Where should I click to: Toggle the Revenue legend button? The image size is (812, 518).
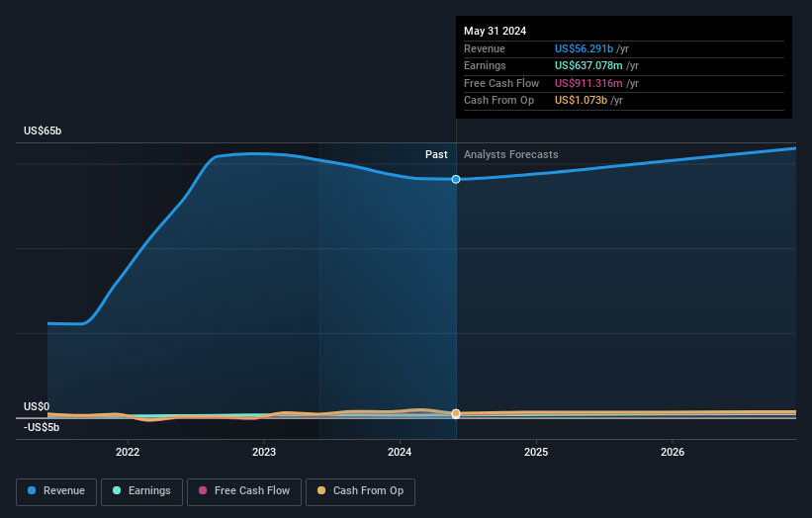point(56,491)
